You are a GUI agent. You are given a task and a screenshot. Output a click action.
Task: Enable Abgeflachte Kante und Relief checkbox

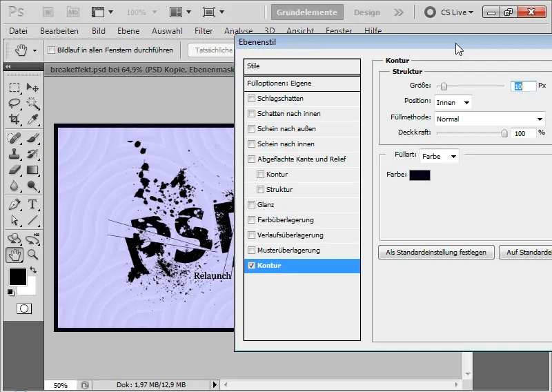[251, 159]
